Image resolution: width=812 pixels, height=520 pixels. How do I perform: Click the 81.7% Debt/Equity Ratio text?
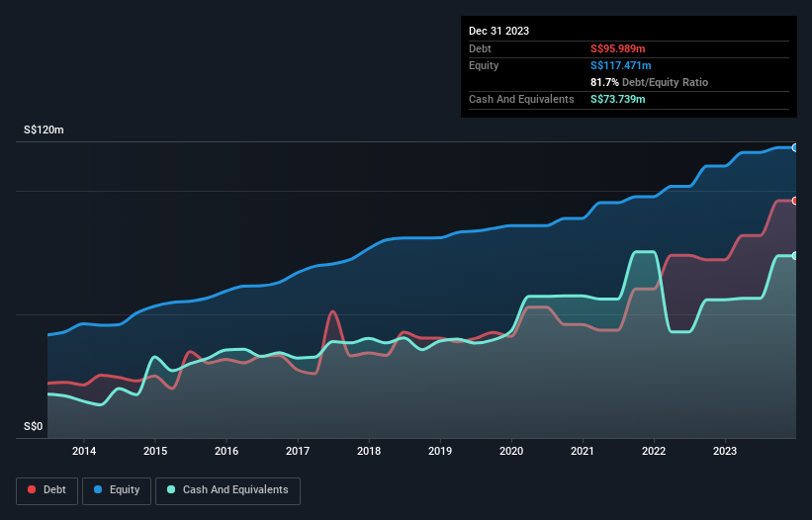[649, 82]
